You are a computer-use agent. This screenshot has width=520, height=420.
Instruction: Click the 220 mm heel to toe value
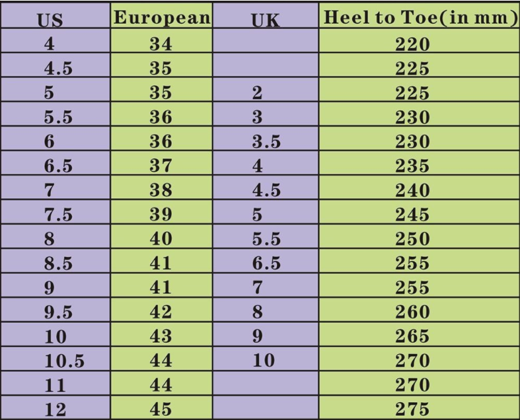(x=412, y=45)
